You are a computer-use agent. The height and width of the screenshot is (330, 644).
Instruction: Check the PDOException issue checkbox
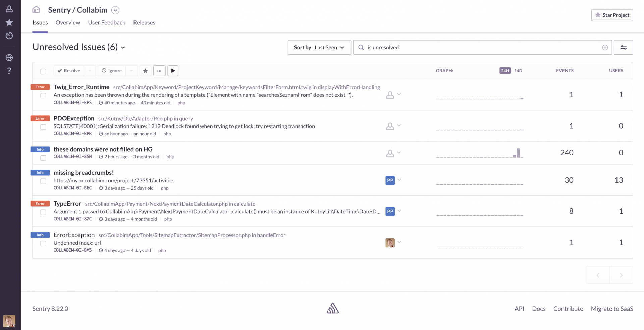[43, 127]
